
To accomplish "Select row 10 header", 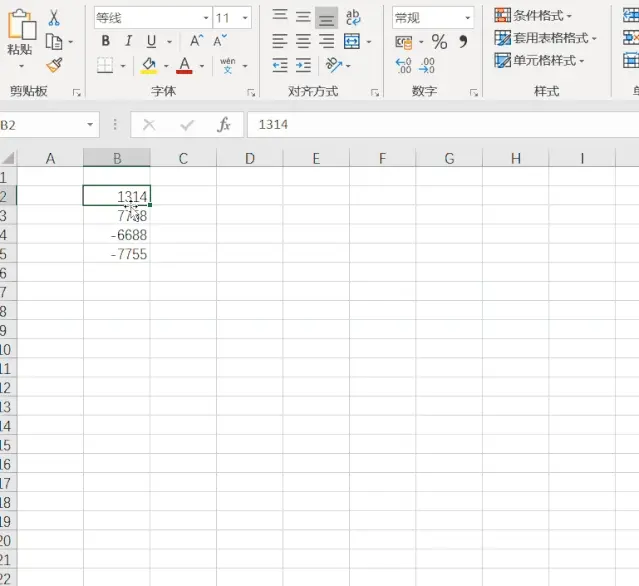I will coord(8,349).
